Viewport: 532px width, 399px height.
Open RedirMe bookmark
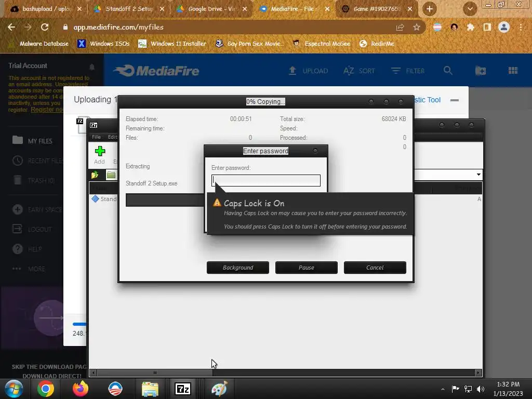click(x=377, y=44)
